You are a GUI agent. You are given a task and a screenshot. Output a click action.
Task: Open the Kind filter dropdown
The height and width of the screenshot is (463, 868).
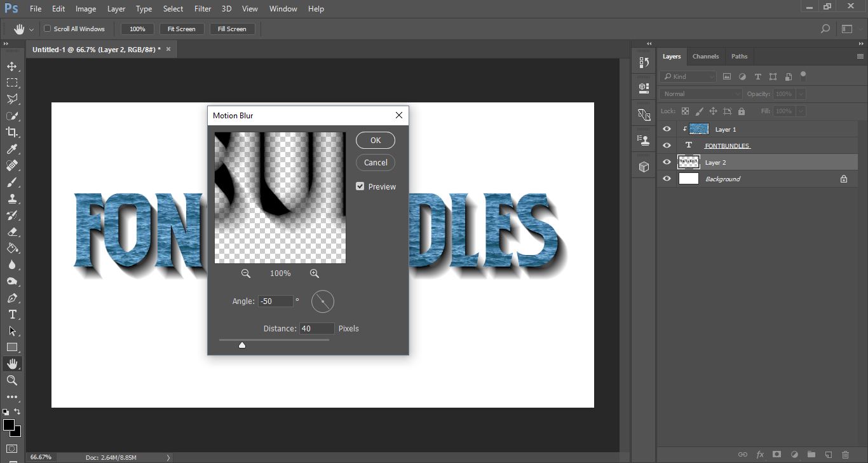tap(688, 76)
